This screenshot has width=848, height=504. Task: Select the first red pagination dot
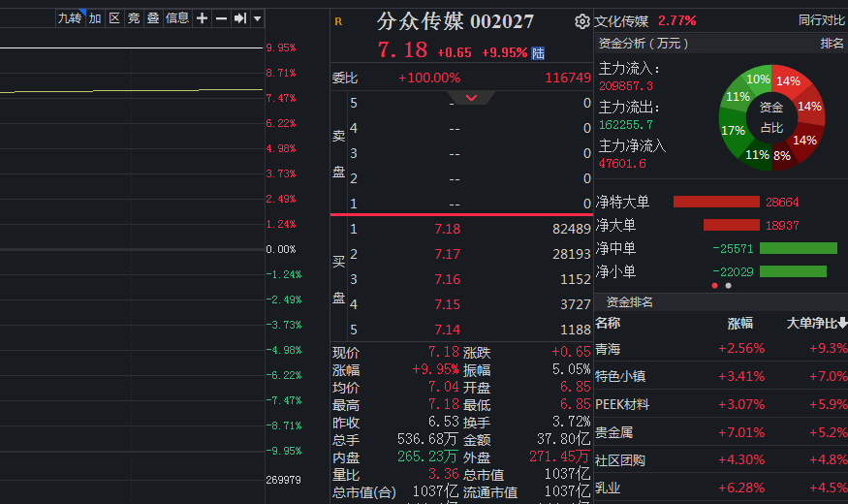(715, 286)
